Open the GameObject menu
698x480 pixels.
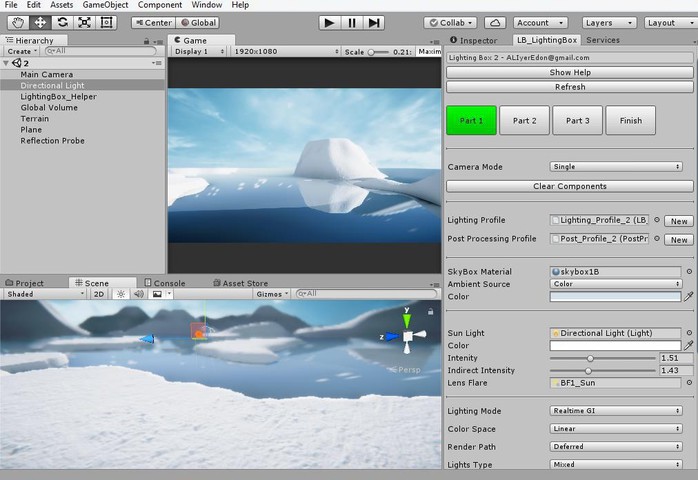pos(105,5)
